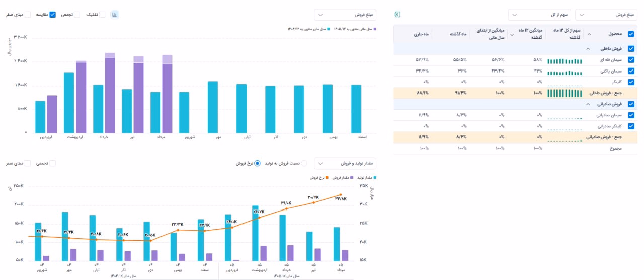The image size is (644, 280).
Task: Uncheck the کلینکر row checkbox
Action: point(631,82)
